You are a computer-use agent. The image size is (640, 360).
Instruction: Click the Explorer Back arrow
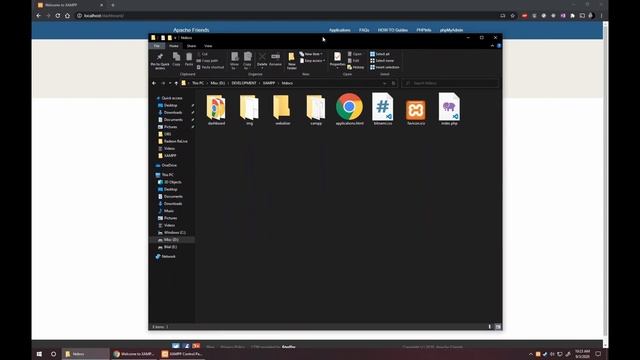(x=154, y=83)
